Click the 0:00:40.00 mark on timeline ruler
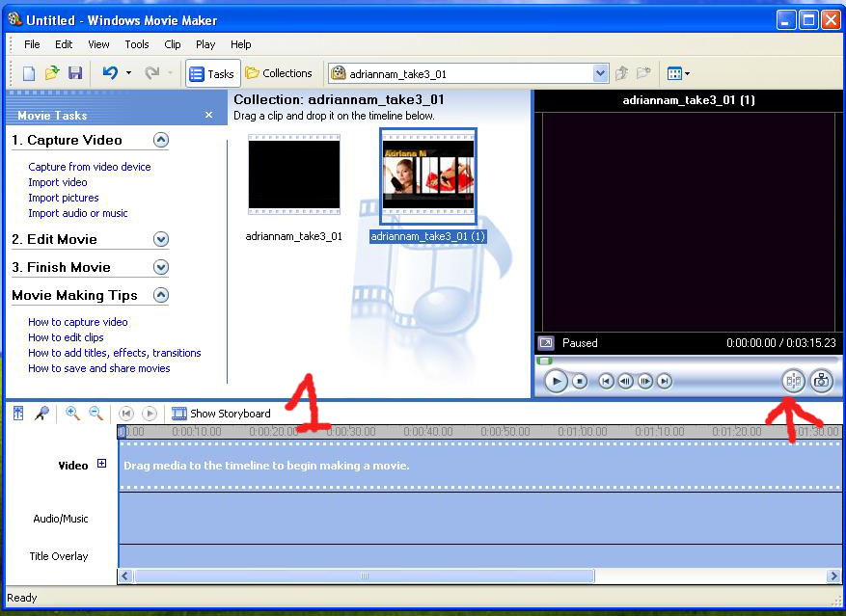This screenshot has height=616, width=846. point(428,432)
